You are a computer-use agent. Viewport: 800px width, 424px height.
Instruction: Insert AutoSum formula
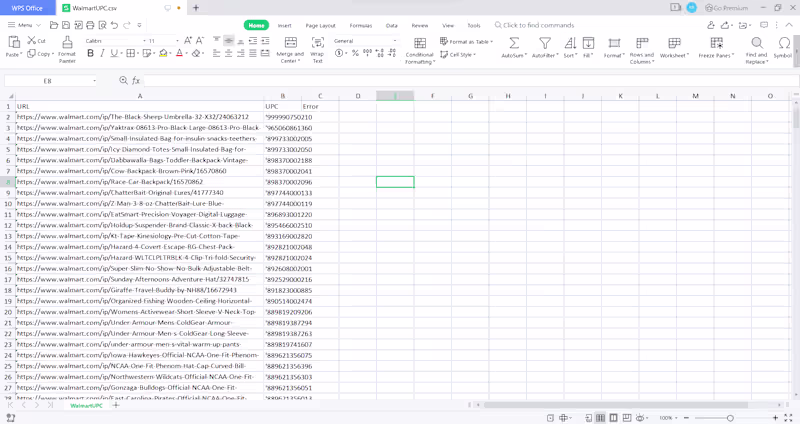click(x=514, y=47)
